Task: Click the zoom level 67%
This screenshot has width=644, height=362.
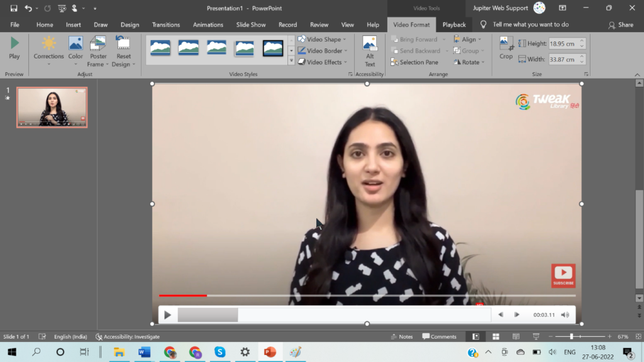Action: (623, 337)
